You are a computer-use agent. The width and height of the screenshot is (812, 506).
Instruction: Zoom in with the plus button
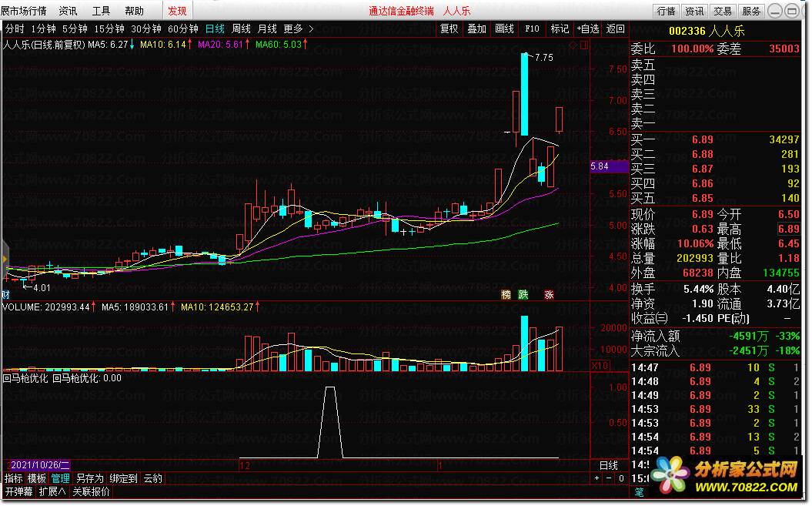coord(597,478)
